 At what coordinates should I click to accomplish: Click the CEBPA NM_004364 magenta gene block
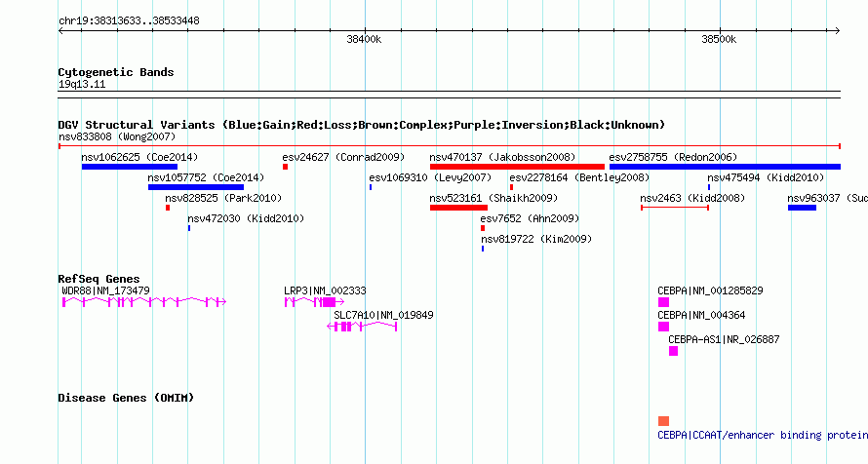point(663,327)
